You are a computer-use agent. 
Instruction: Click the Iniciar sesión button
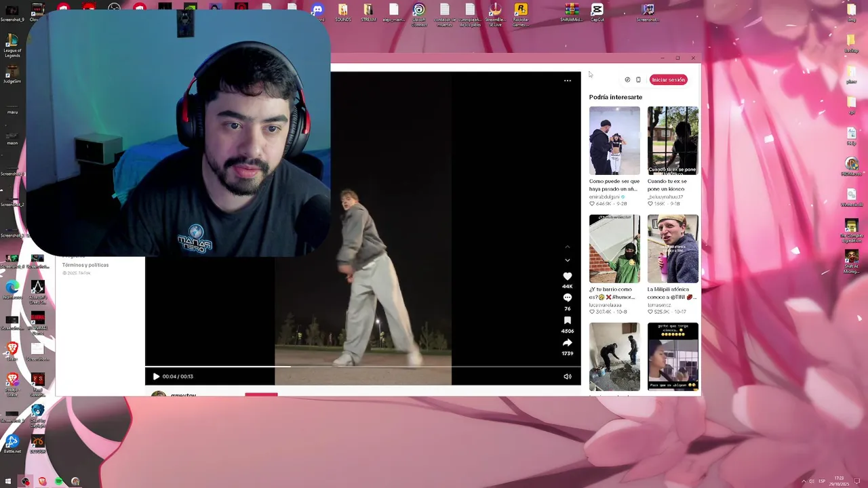(x=669, y=80)
